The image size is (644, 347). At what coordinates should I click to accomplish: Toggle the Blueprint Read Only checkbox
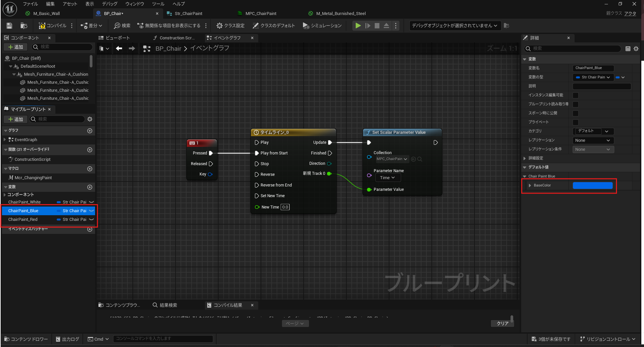(576, 104)
